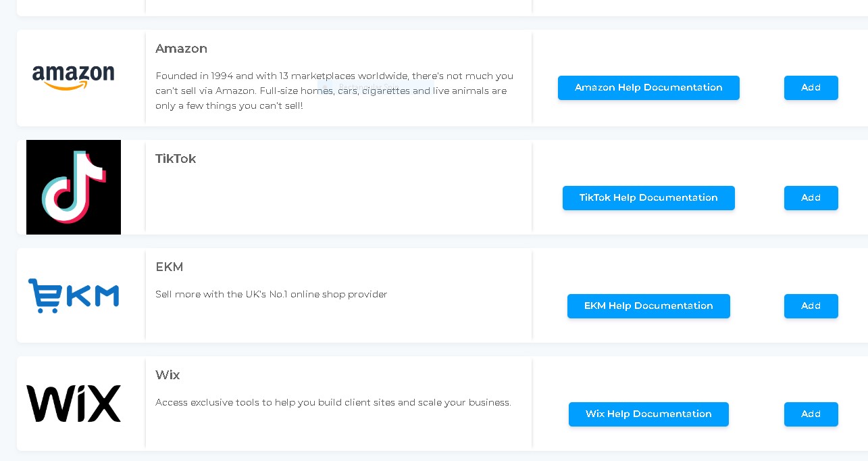868x461 pixels.
Task: Open EKM Help Documentation
Action: (648, 306)
